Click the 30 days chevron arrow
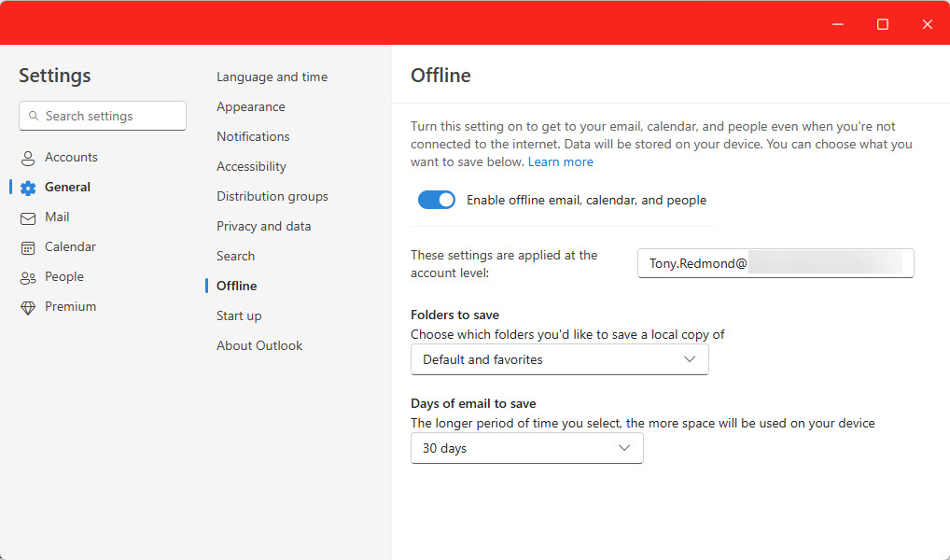This screenshot has width=950, height=560. [x=624, y=449]
